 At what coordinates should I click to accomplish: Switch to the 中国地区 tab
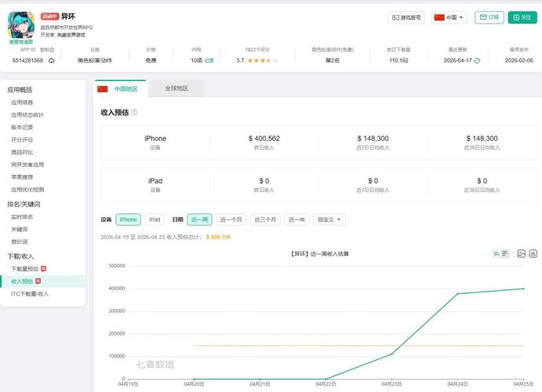[120, 89]
